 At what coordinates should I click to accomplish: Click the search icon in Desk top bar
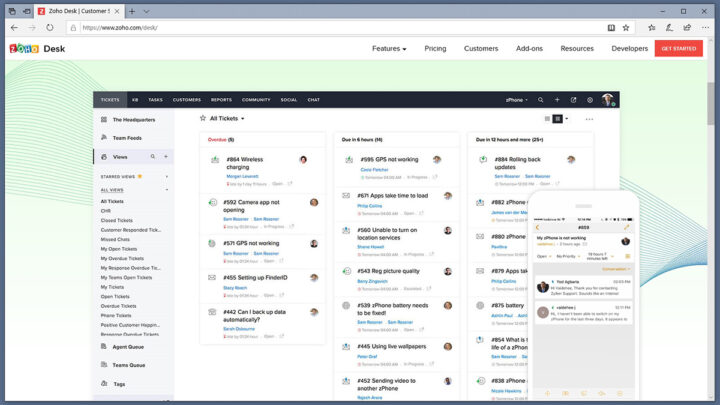pyautogui.click(x=541, y=100)
